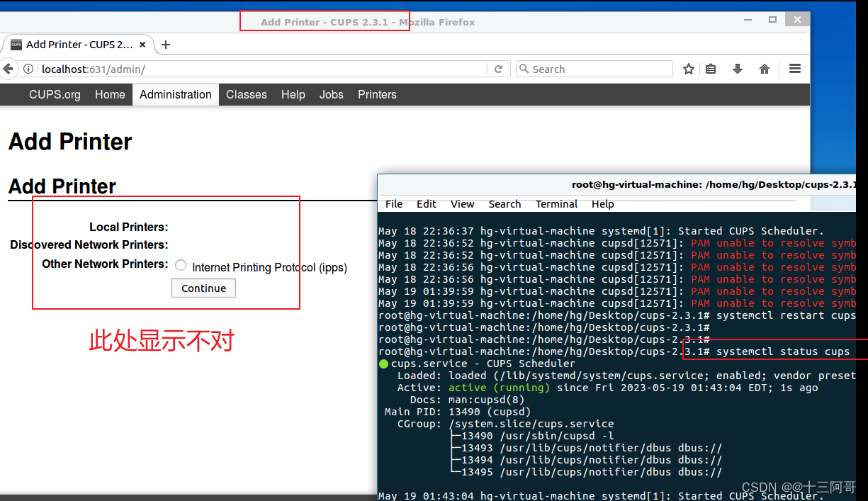The image size is (868, 501).
Task: Click the 'Docs: man:cupsd(8)' line
Action: click(468, 400)
